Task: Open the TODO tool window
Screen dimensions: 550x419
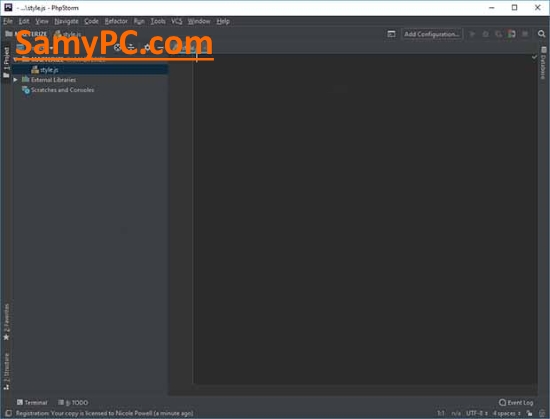Action: [73, 403]
